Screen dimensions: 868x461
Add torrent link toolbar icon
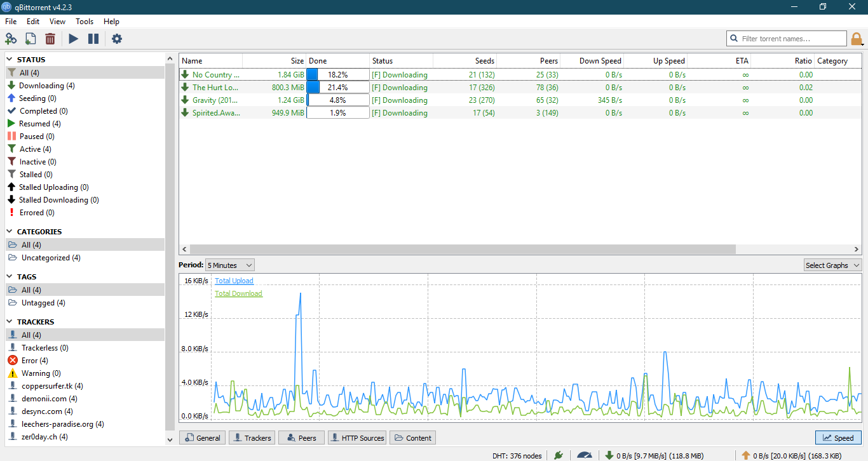tap(11, 39)
